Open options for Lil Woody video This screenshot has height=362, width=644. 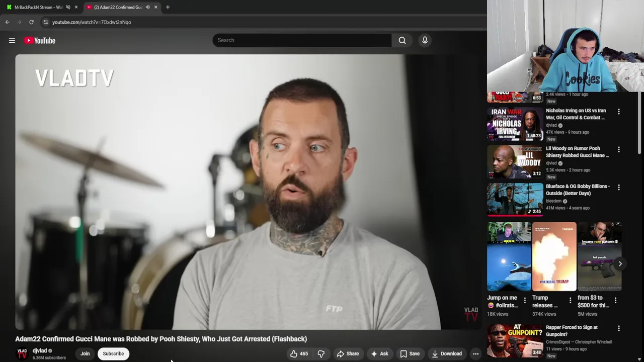coord(619,149)
